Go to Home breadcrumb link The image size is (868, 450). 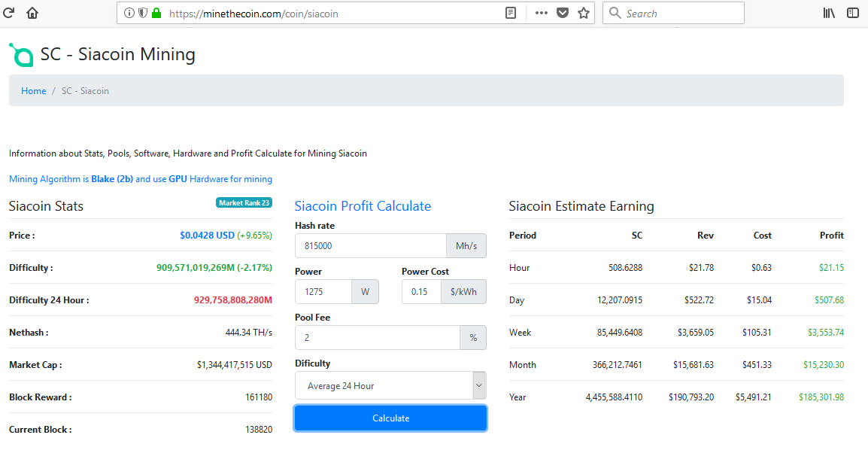[34, 91]
